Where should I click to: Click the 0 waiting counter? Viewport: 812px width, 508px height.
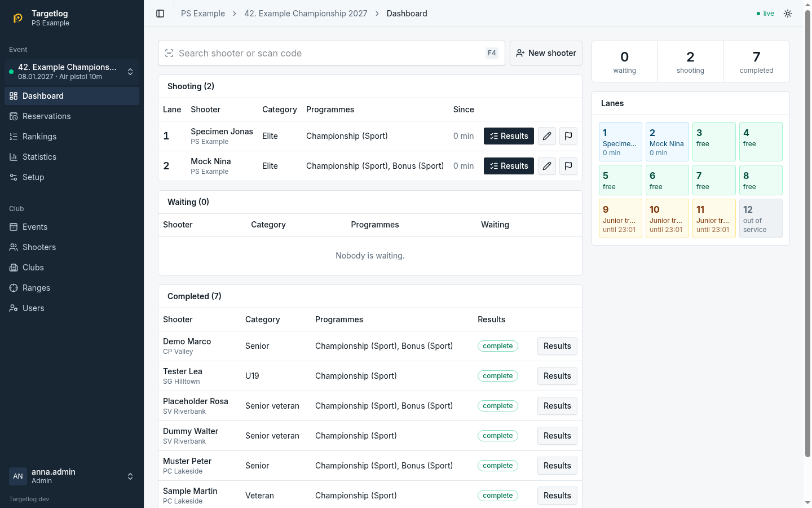(625, 62)
